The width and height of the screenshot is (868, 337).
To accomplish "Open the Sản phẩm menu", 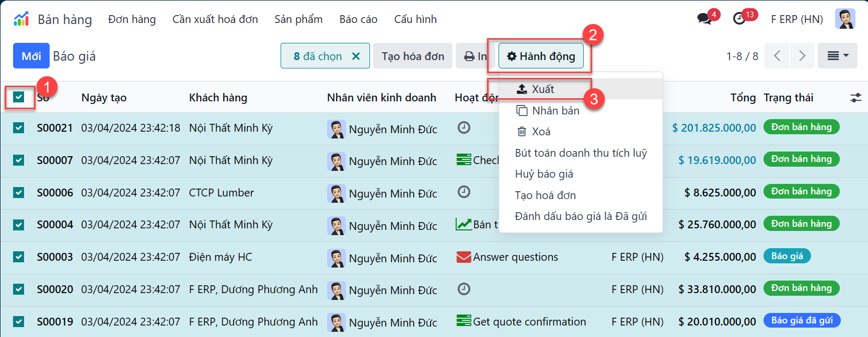I will (298, 19).
